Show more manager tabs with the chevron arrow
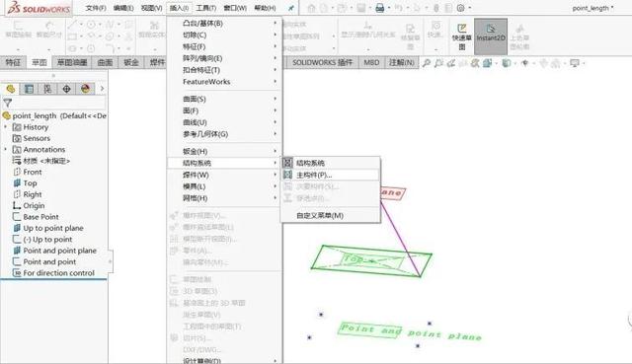Viewport: 632px width, 364px height. tap(102, 89)
